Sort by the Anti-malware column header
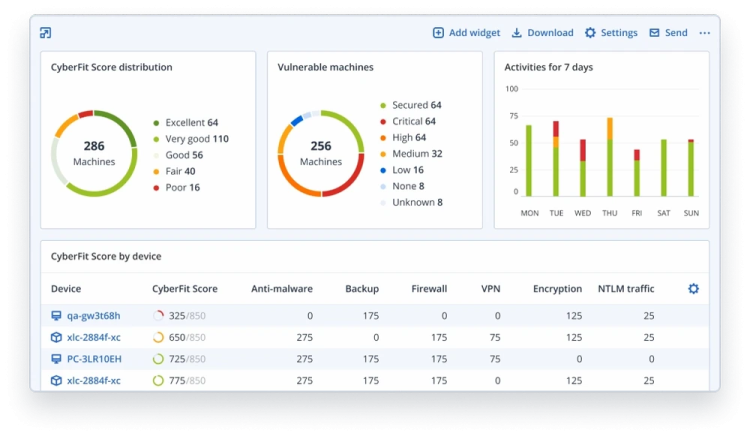 (282, 289)
